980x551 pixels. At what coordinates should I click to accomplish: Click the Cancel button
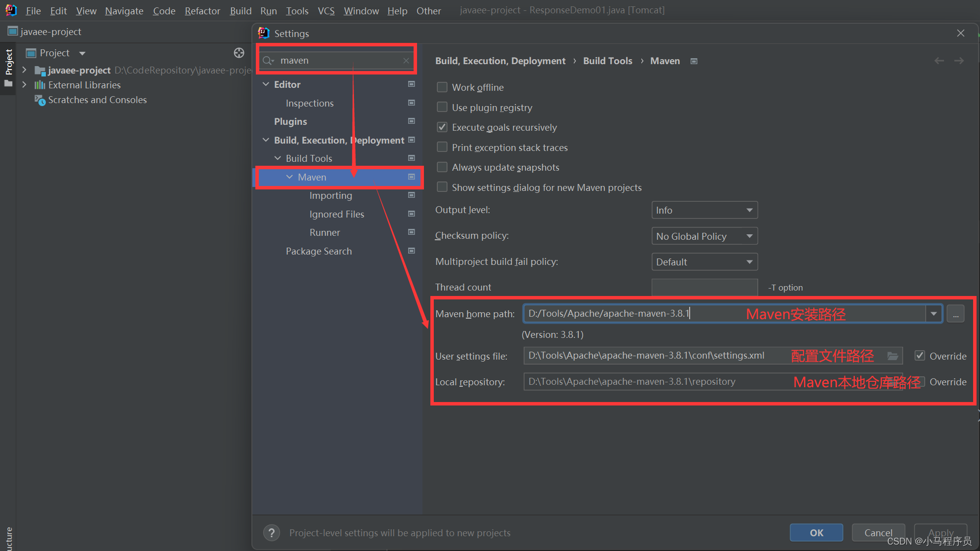(x=878, y=533)
